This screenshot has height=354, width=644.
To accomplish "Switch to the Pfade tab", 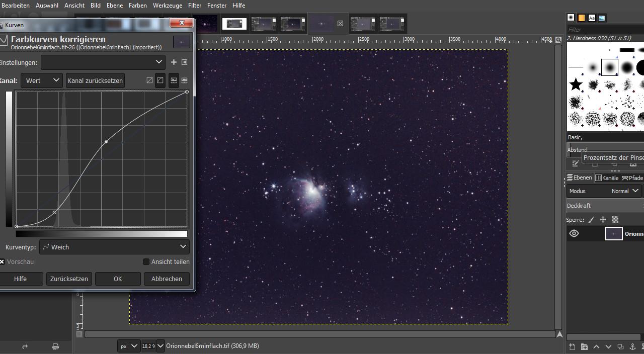I will coord(632,178).
